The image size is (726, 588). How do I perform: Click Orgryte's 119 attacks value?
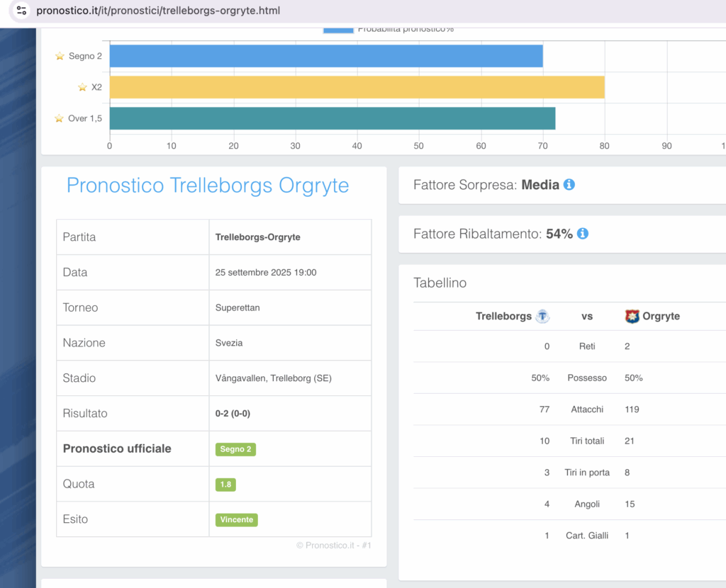click(x=632, y=409)
